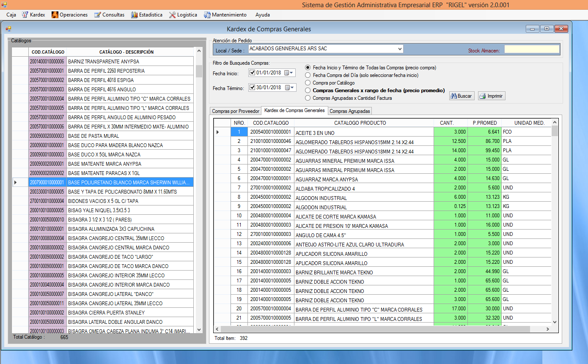This screenshot has height=364, width=588.
Task: Select BARRA DE PERFIL 4018 ESPIGA row
Action: 103,80
